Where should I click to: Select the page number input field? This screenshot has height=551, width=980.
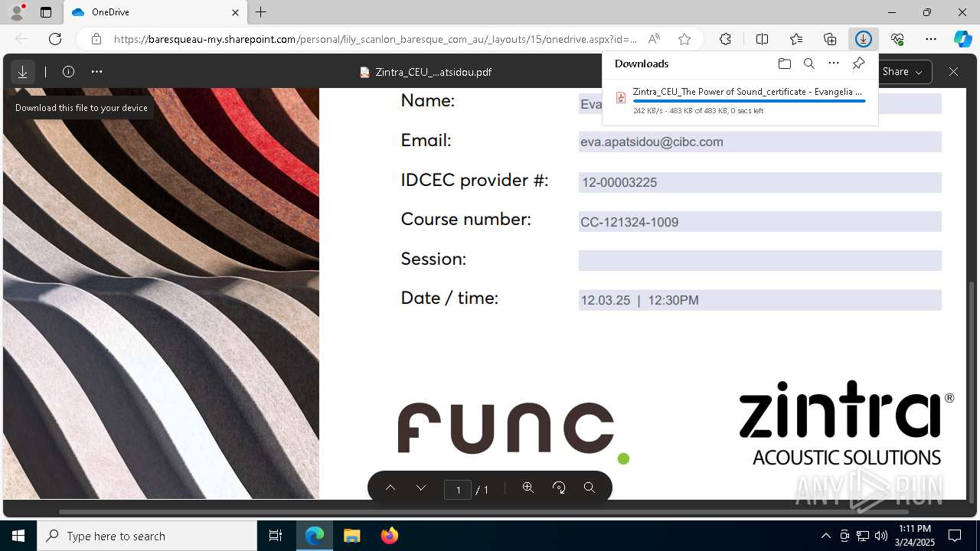pyautogui.click(x=458, y=490)
